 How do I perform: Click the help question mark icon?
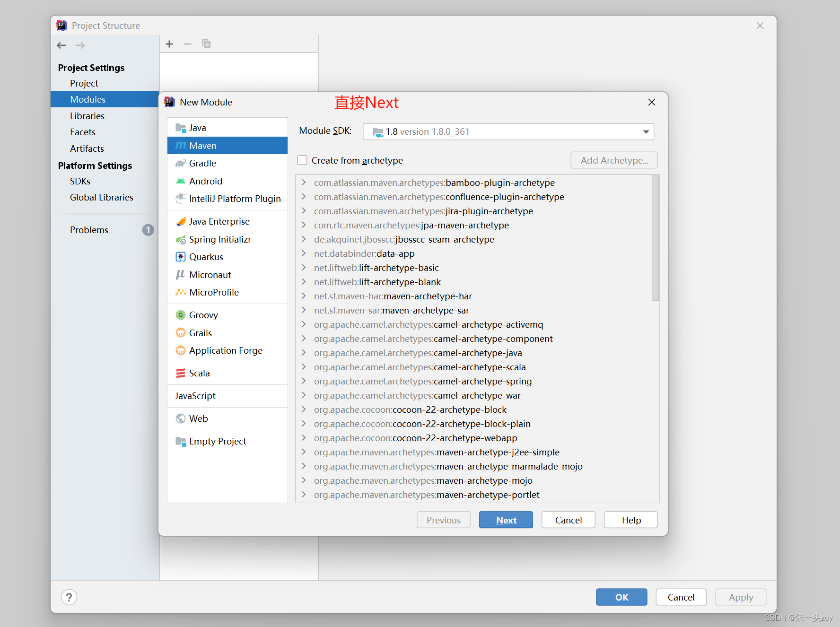(x=69, y=597)
